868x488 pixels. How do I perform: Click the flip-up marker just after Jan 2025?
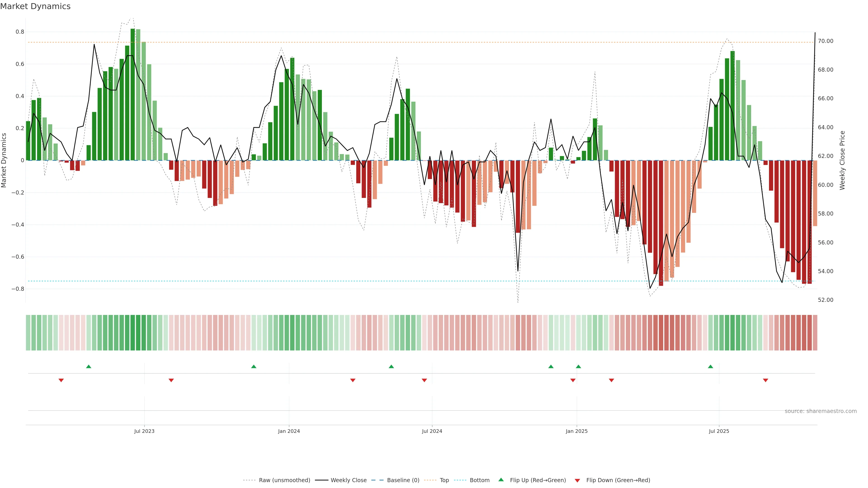[578, 366]
